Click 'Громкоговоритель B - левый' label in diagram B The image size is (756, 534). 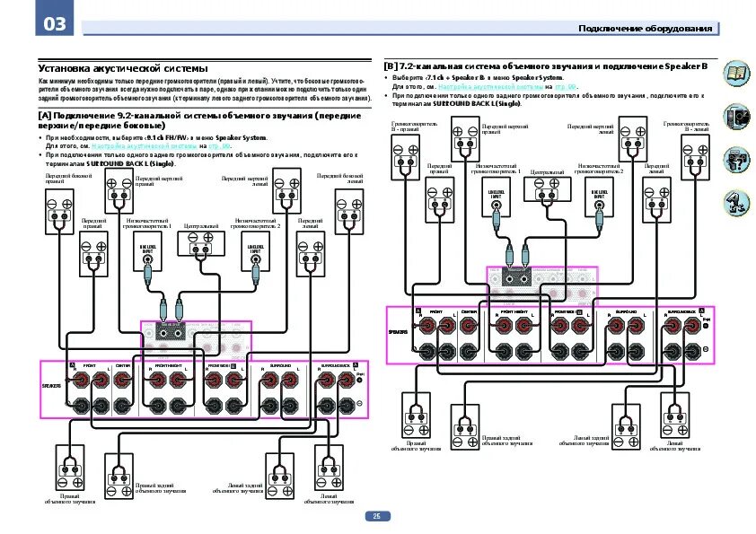pyautogui.click(x=686, y=127)
